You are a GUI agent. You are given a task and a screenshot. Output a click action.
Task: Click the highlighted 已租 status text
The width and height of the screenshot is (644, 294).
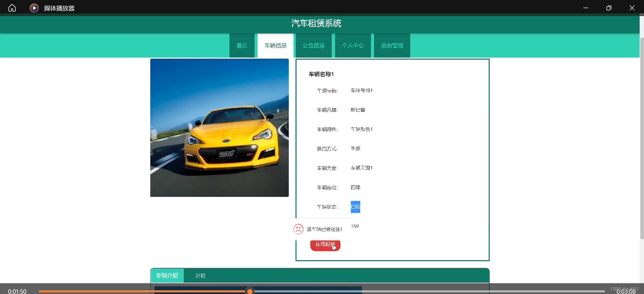[x=355, y=207]
